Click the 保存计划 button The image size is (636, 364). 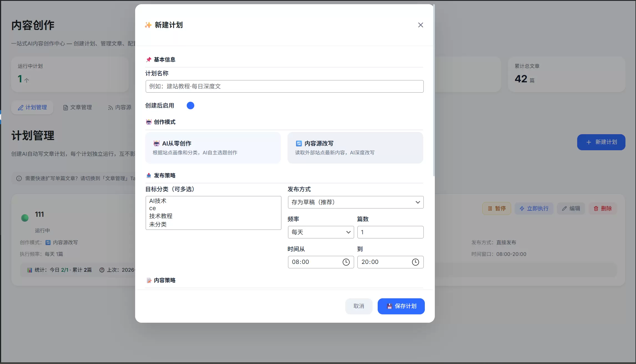coord(401,306)
